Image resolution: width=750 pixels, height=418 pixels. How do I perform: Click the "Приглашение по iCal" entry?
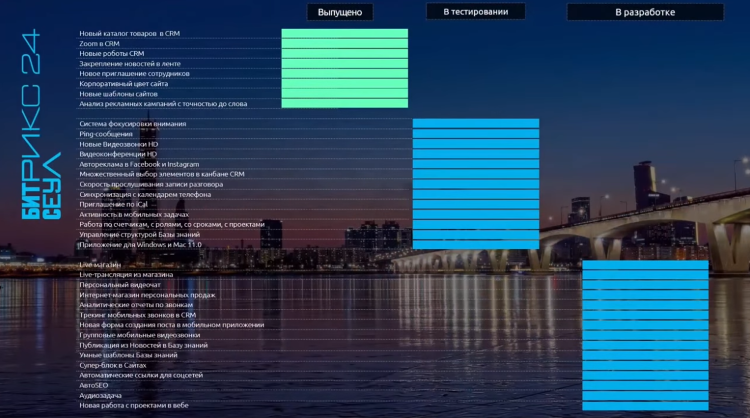click(x=113, y=204)
